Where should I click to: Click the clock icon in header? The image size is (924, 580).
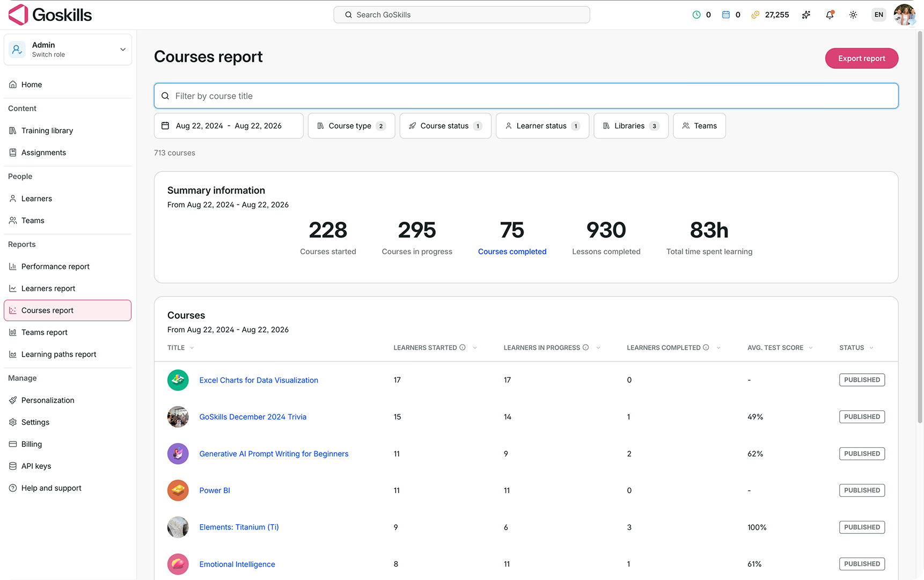(696, 15)
